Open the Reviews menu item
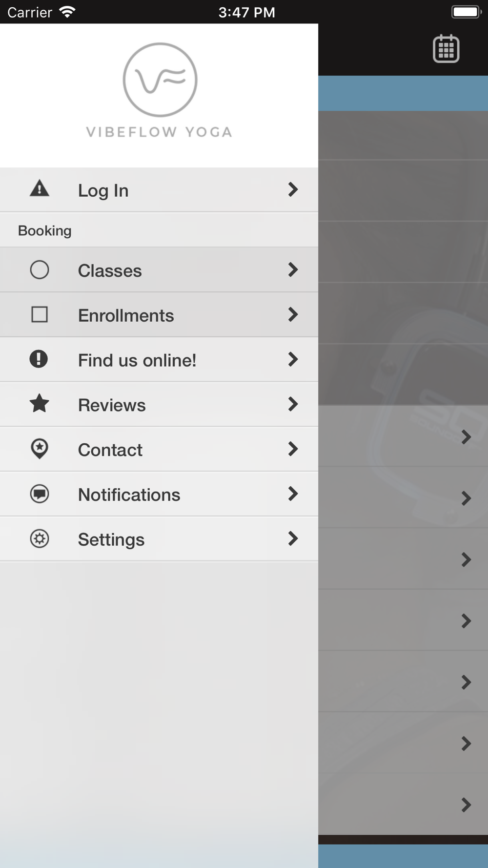The height and width of the screenshot is (868, 488). 159,404
